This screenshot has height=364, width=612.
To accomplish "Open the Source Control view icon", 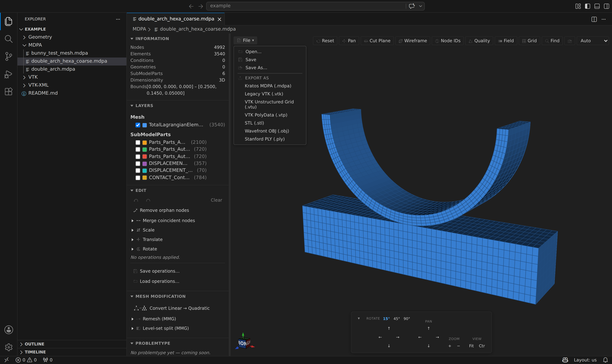I will click(x=9, y=56).
